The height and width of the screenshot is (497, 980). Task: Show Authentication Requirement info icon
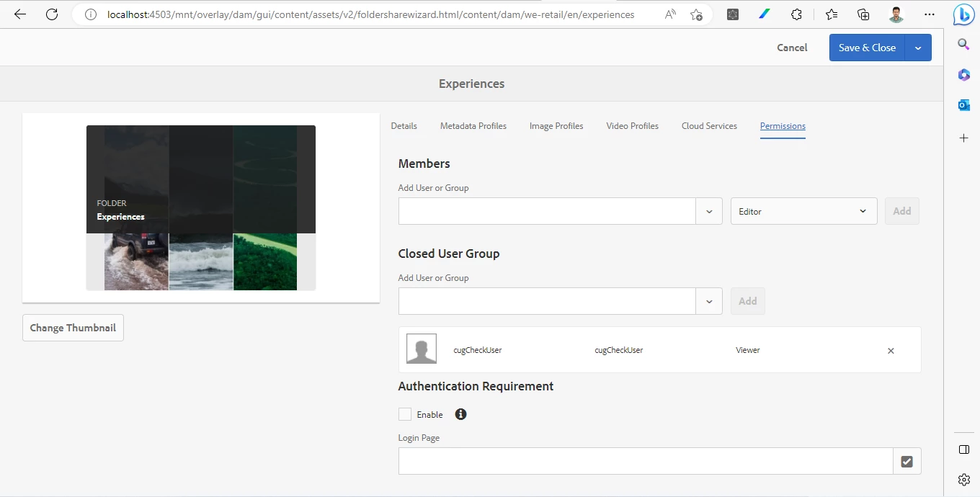[x=461, y=414]
